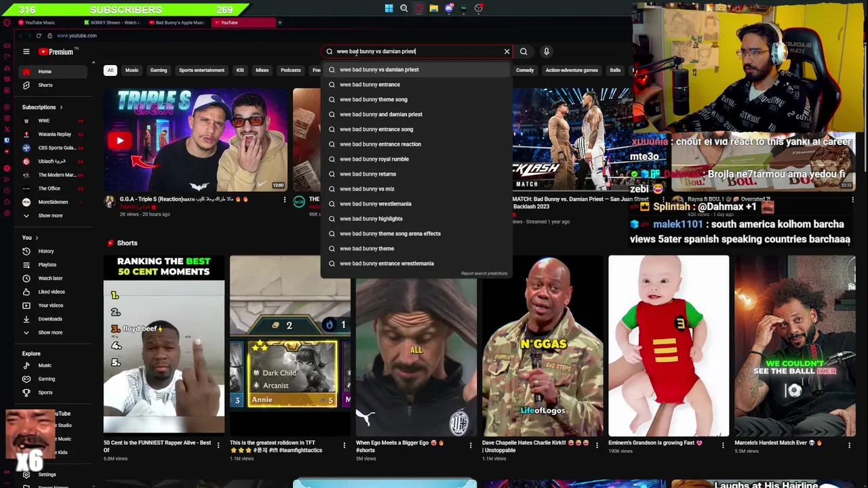Select the Podcasts filter chip
This screenshot has height=488, width=868.
point(291,70)
